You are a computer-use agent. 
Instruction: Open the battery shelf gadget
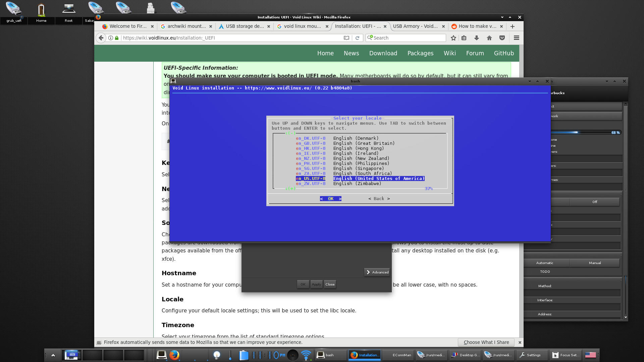(x=244, y=355)
